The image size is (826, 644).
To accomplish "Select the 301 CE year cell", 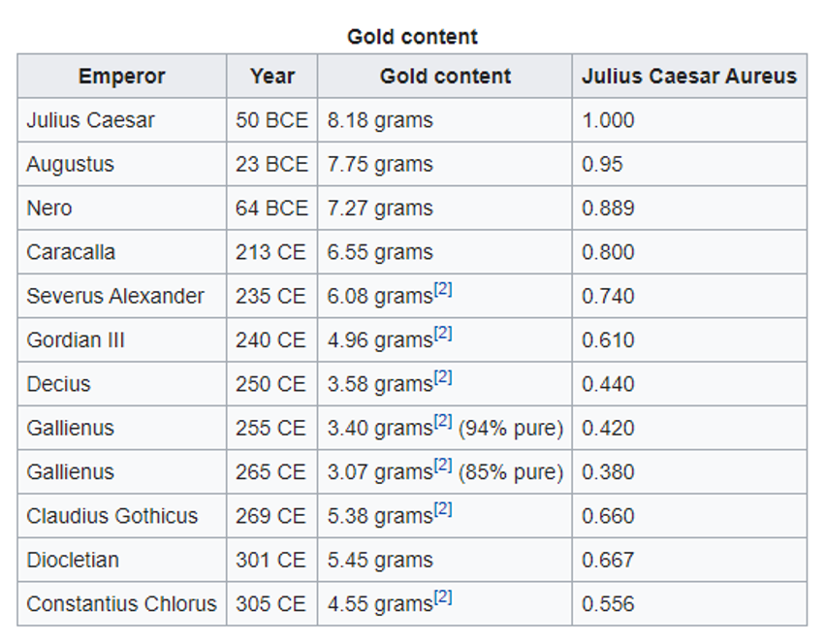I will [x=270, y=560].
